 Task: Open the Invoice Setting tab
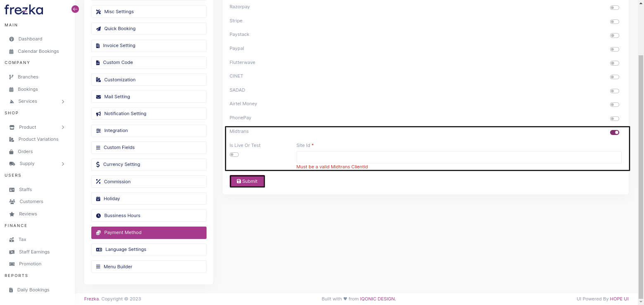tap(149, 45)
